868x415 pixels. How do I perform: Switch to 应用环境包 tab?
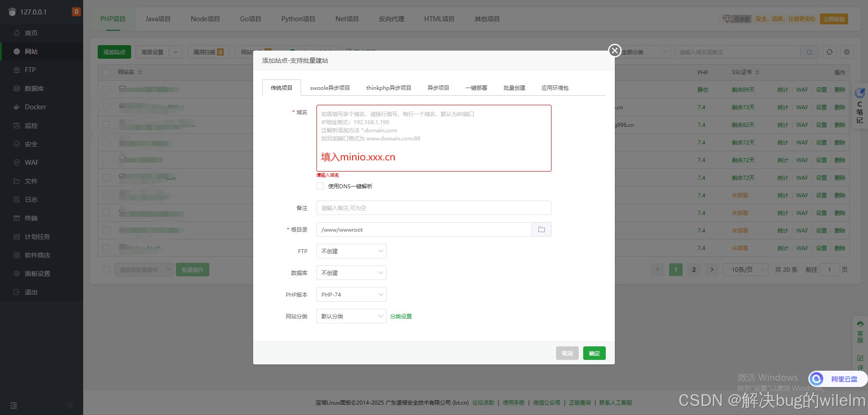pyautogui.click(x=555, y=88)
